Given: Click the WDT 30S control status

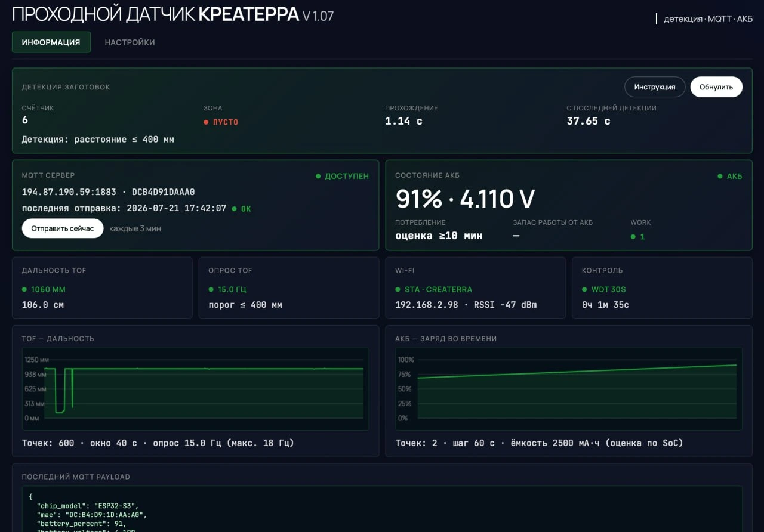Looking at the screenshot, I should tap(604, 289).
